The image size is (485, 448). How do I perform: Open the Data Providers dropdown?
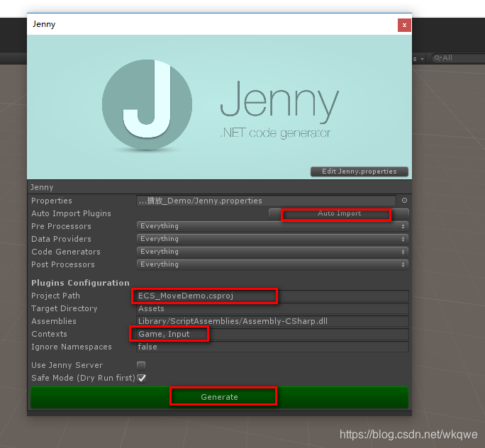point(272,239)
